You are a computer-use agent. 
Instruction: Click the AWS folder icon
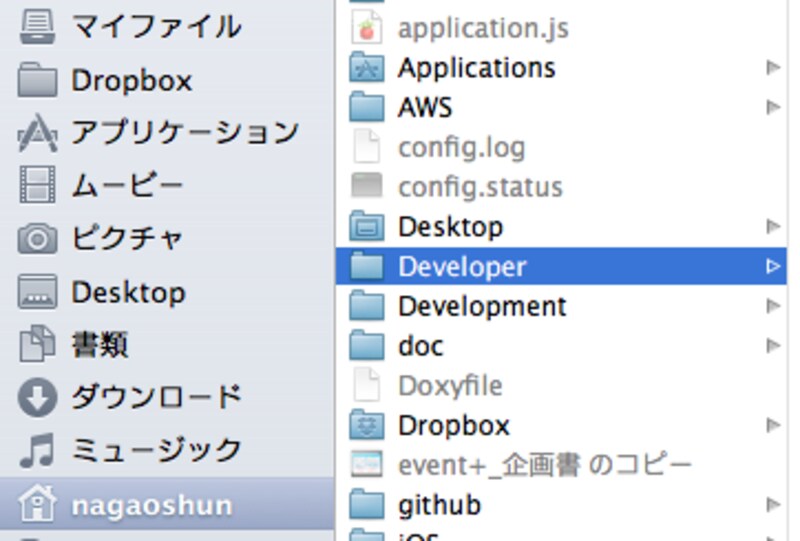(x=366, y=107)
